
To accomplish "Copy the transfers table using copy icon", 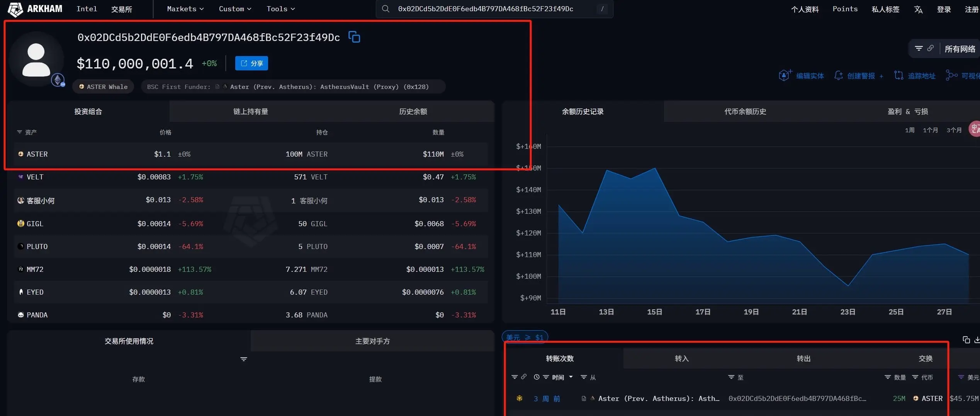I will pyautogui.click(x=966, y=340).
